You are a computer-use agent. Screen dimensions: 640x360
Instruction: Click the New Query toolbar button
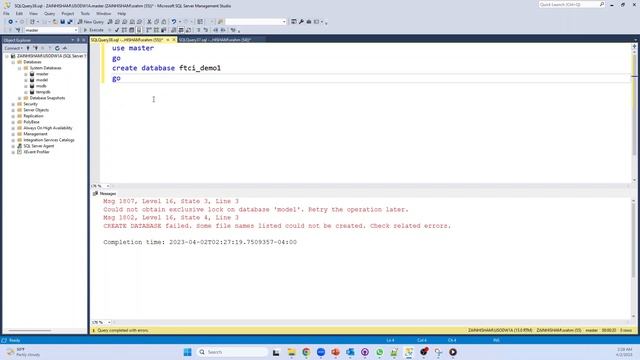pos(91,22)
